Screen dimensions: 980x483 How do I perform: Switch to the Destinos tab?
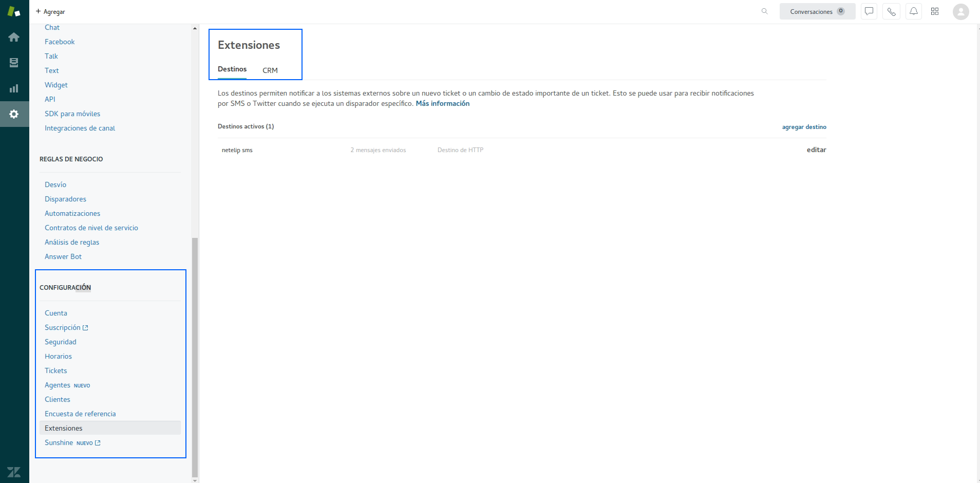click(232, 69)
